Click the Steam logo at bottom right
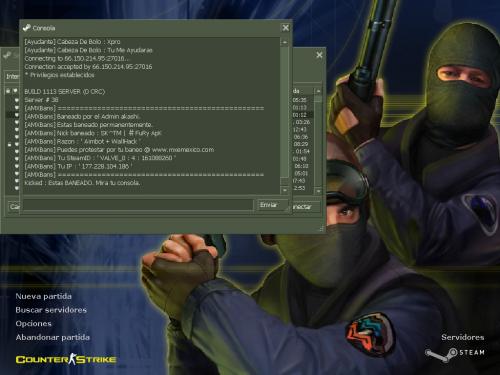Image resolution: width=500 pixels, height=375 pixels. [455, 354]
